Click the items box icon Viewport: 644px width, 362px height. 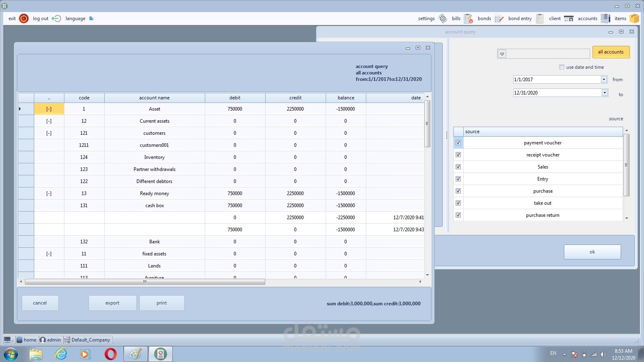click(x=634, y=19)
